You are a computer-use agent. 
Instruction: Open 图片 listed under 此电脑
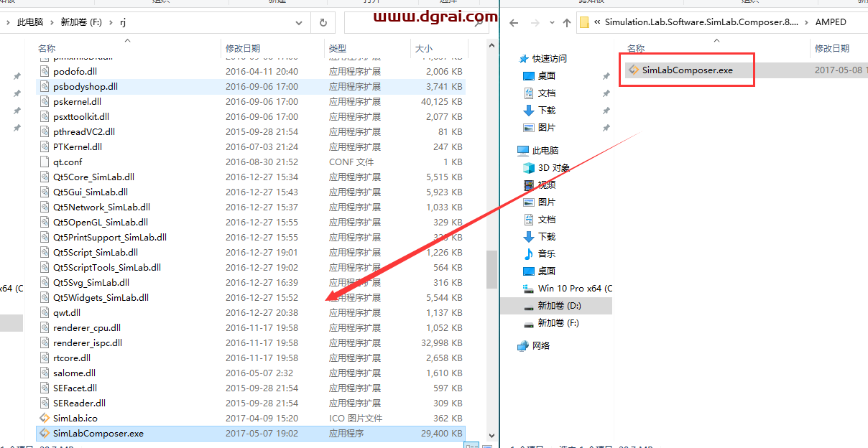[x=547, y=202]
